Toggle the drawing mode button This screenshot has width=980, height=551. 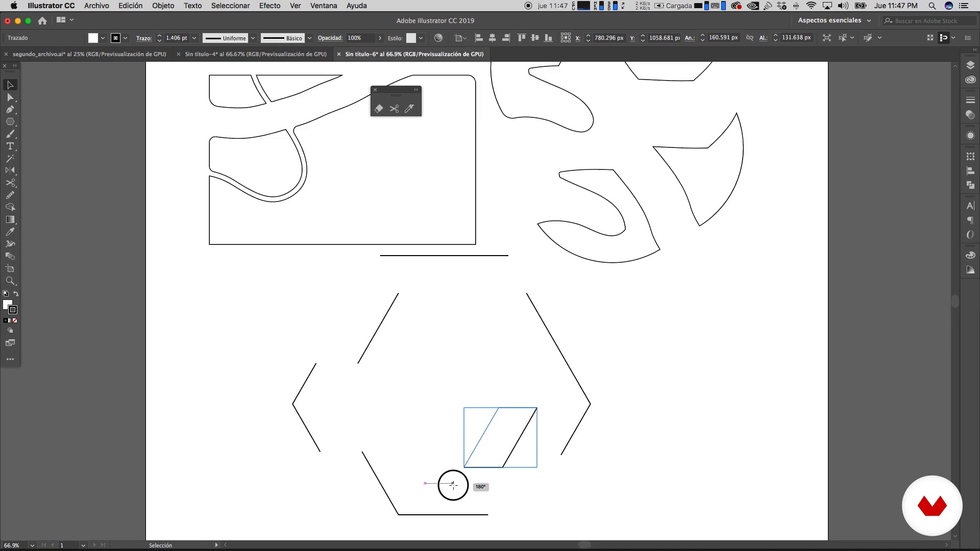10,331
